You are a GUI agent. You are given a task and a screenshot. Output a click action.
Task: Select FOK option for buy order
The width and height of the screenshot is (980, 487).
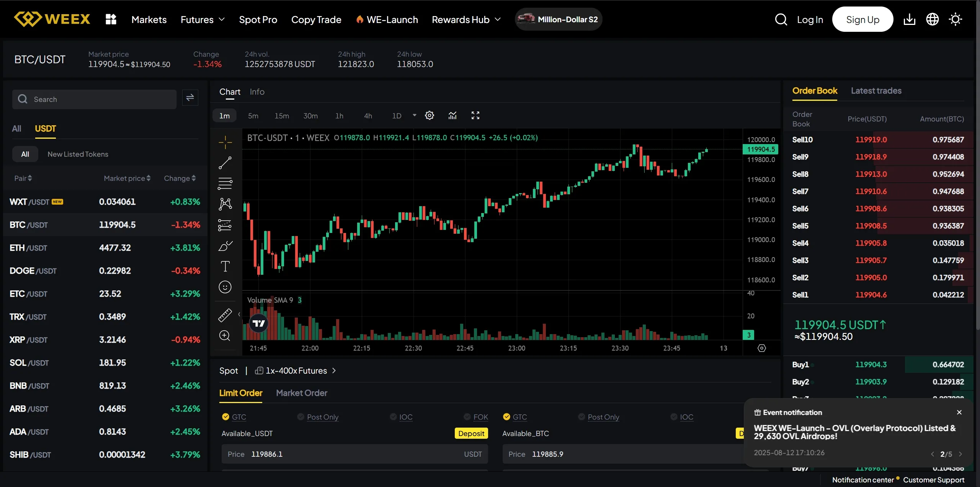[x=476, y=417]
